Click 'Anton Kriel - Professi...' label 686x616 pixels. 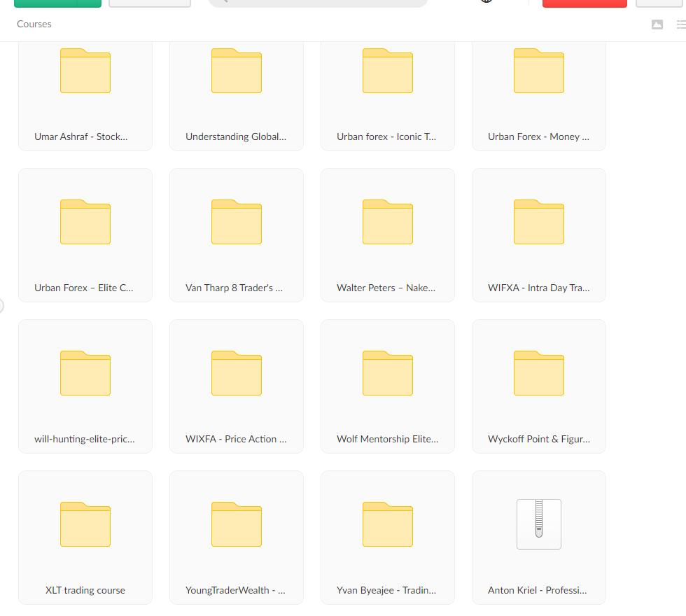click(x=538, y=590)
